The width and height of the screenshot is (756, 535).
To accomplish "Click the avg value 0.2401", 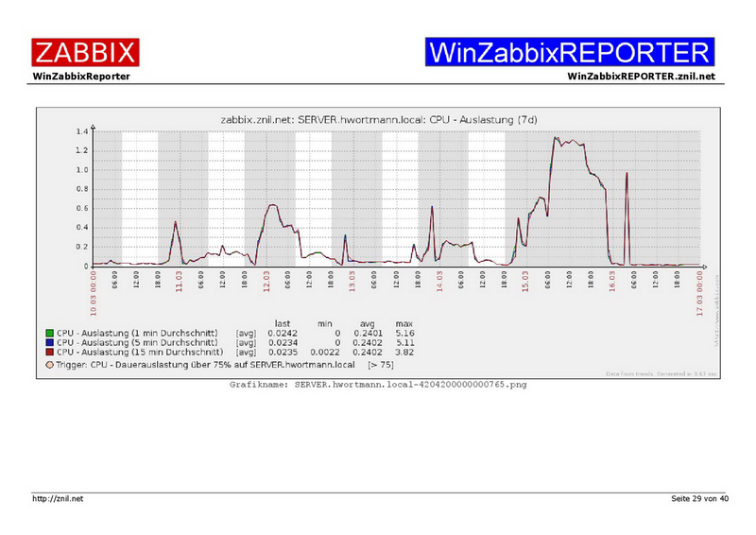I will pyautogui.click(x=368, y=334).
